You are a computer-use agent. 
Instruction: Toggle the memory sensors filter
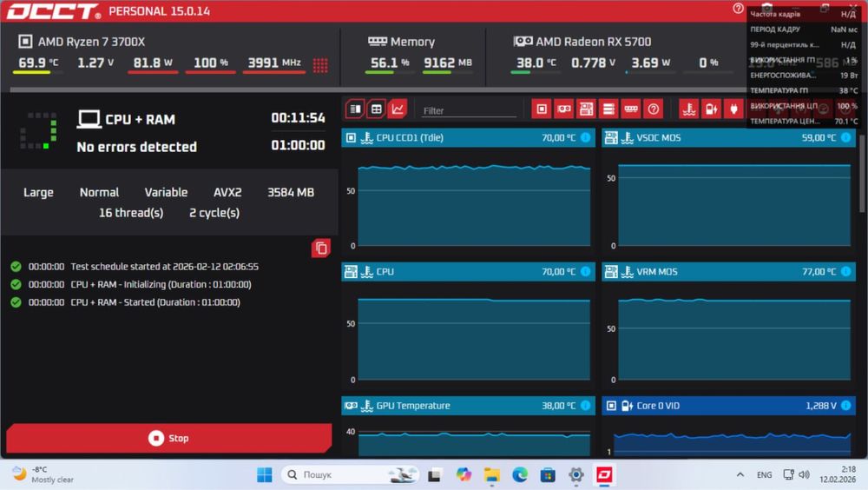[x=630, y=109]
